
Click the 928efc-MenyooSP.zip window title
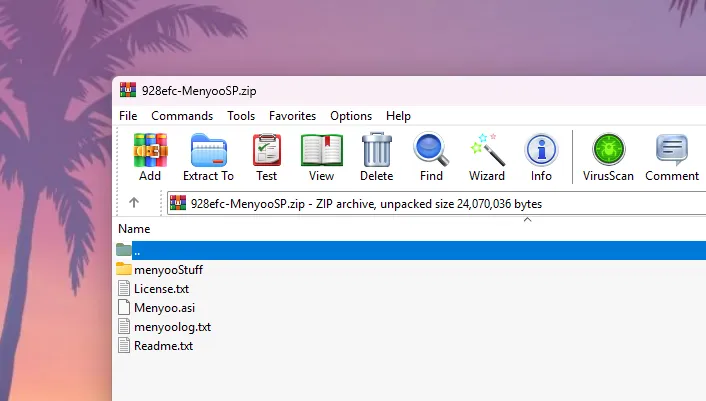(x=199, y=91)
